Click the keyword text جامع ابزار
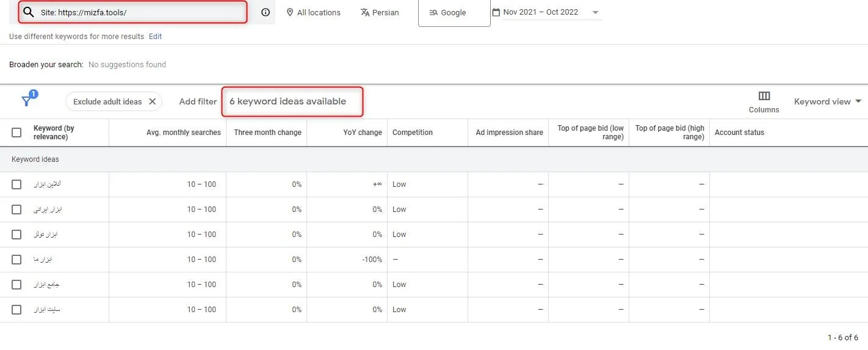 (46, 285)
